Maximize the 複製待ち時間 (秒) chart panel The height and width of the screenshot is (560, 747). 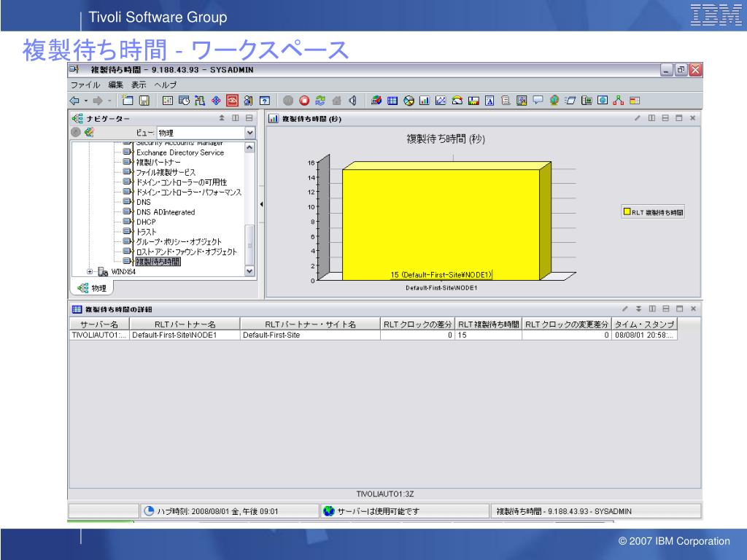(679, 118)
